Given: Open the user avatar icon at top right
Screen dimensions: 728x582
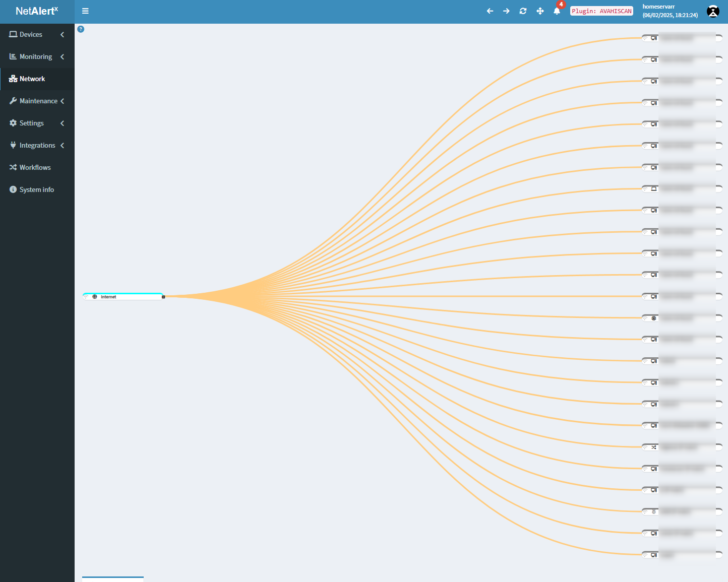Looking at the screenshot, I should click(x=713, y=11).
